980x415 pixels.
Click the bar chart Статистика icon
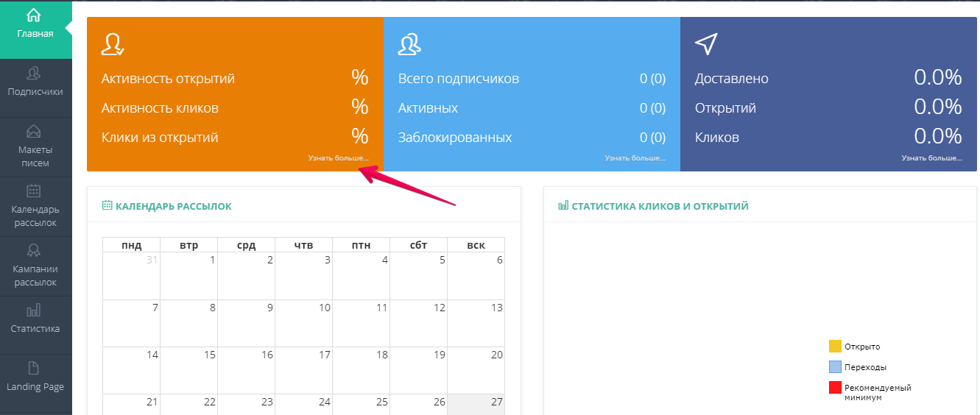coord(34,310)
